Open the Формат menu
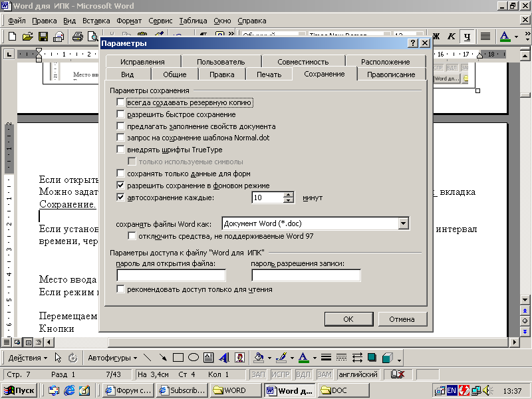Image resolution: width=532 pixels, height=399 pixels. (129, 21)
